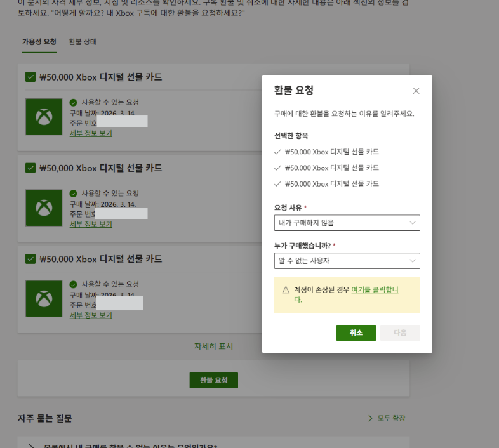This screenshot has width=499, height=448.
Task: Click the disabled 다음 button
Action: click(400, 333)
